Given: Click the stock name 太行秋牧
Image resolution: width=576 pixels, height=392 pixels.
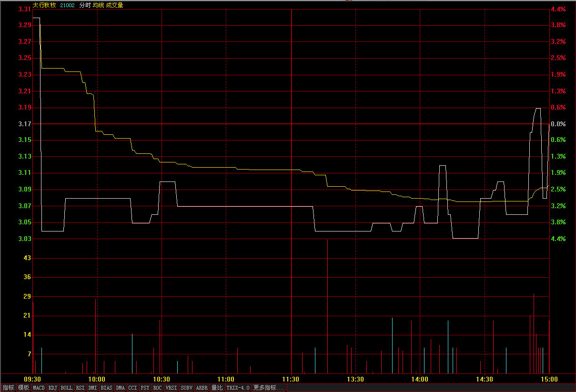Looking at the screenshot, I should click(x=44, y=5).
